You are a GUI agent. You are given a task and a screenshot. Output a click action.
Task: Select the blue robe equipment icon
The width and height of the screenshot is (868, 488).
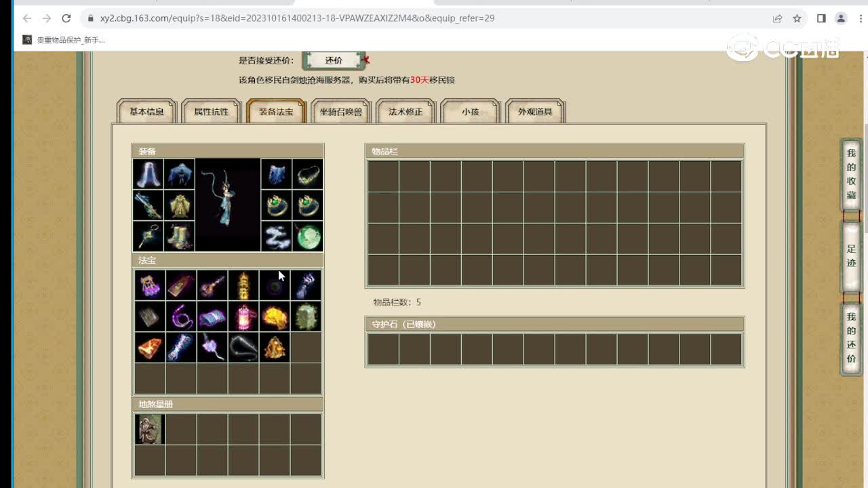click(x=180, y=174)
